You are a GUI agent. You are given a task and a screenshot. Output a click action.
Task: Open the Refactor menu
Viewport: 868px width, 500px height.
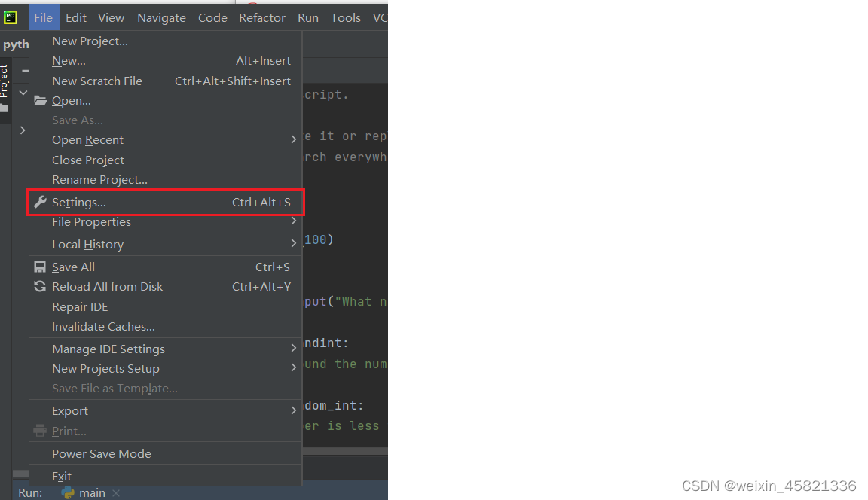tap(261, 17)
